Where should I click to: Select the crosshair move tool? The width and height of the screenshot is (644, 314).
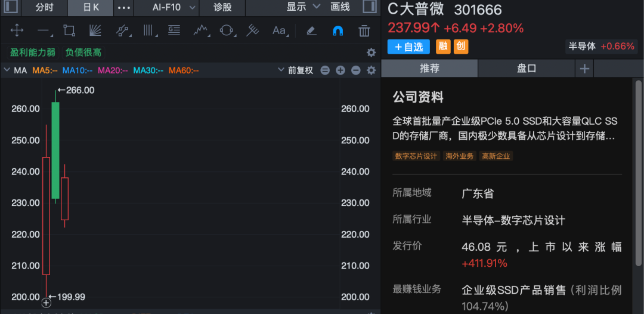pyautogui.click(x=17, y=30)
